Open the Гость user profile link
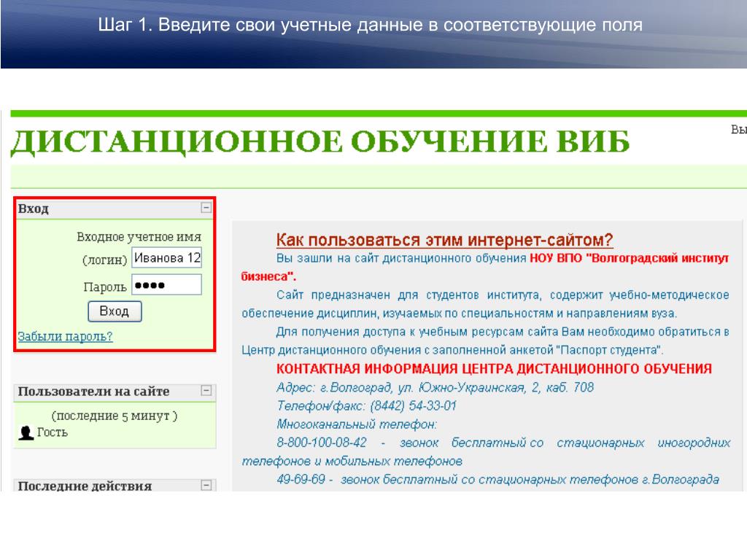Screen dimensions: 747x560 tap(53, 432)
